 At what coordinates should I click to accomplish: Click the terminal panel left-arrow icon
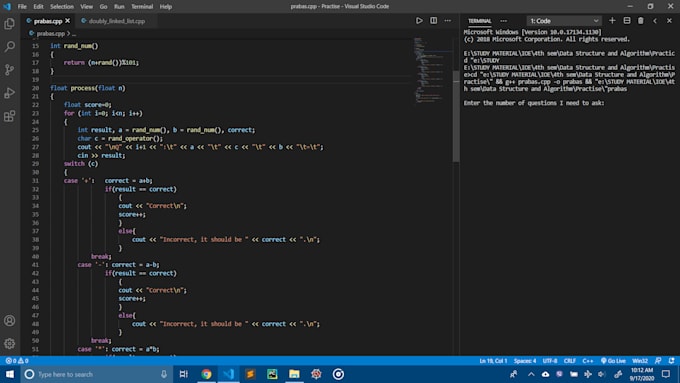pyautogui.click(x=655, y=21)
